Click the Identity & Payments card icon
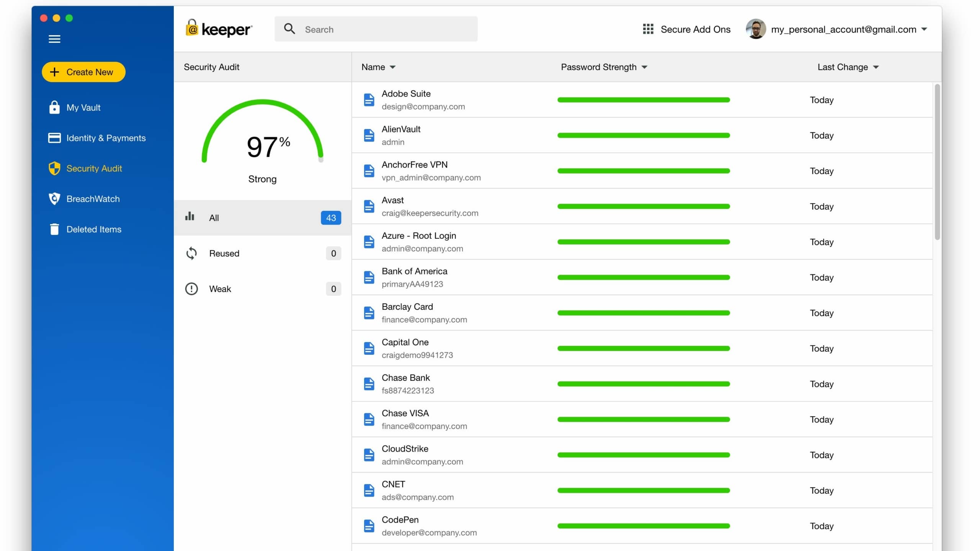Viewport: 980px width, 551px height. coord(54,138)
